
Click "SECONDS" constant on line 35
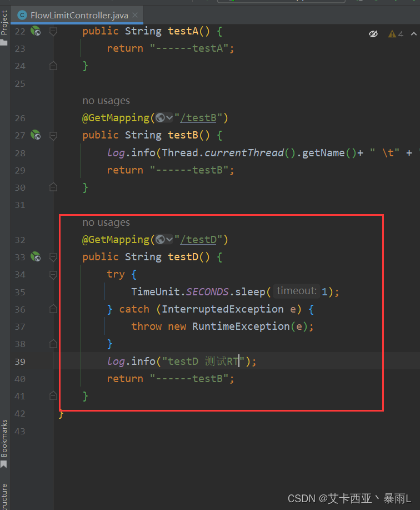[x=207, y=291]
